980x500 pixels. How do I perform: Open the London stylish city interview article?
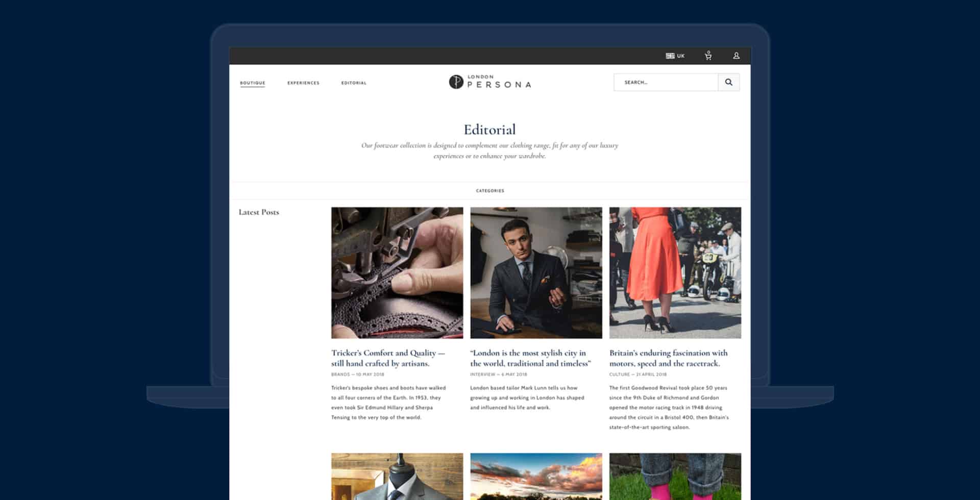529,358
